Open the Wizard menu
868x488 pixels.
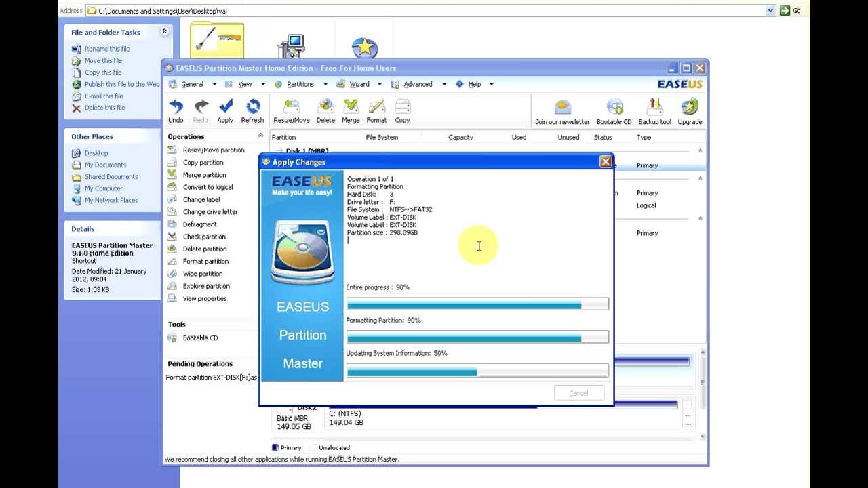pos(359,84)
